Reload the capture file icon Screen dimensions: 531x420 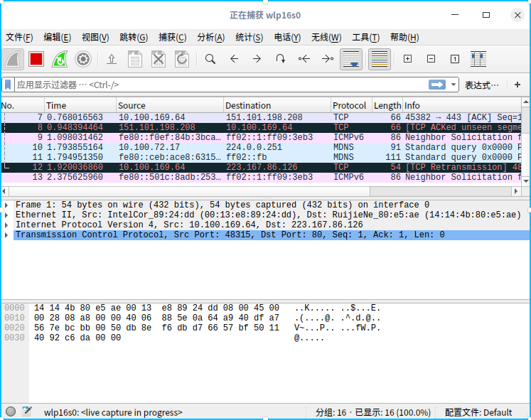pyautogui.click(x=182, y=59)
